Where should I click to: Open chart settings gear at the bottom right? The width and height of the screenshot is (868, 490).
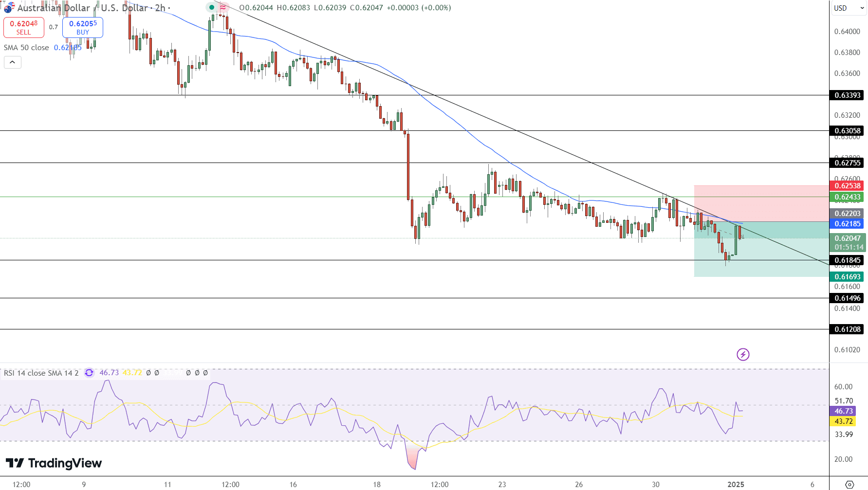[x=850, y=485]
